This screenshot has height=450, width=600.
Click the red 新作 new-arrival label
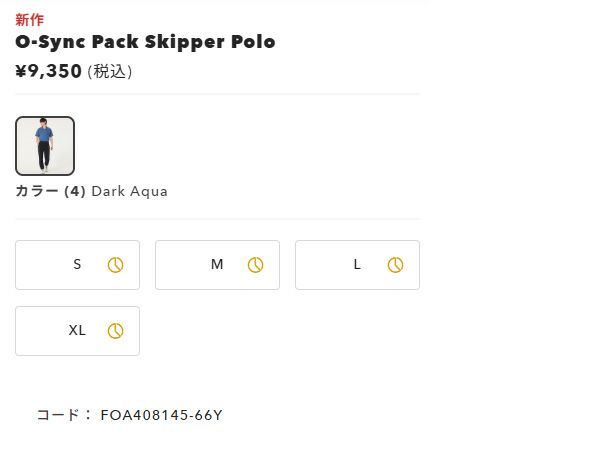(29, 19)
